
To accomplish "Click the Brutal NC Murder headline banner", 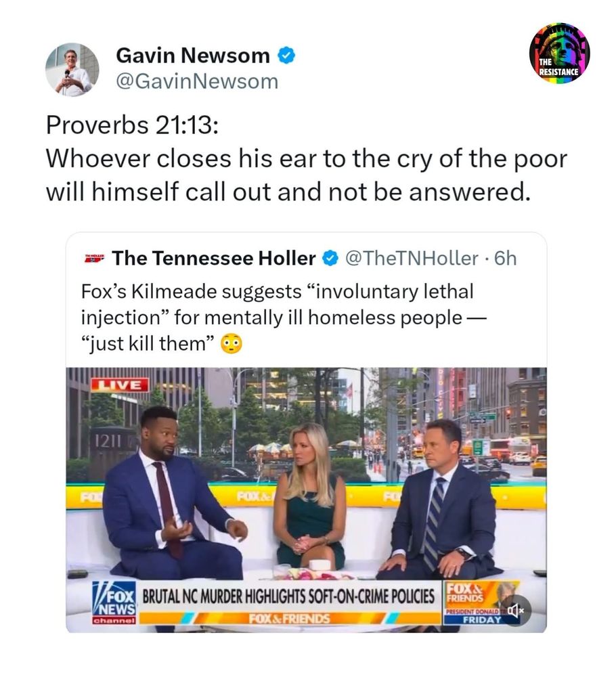I will (x=288, y=596).
